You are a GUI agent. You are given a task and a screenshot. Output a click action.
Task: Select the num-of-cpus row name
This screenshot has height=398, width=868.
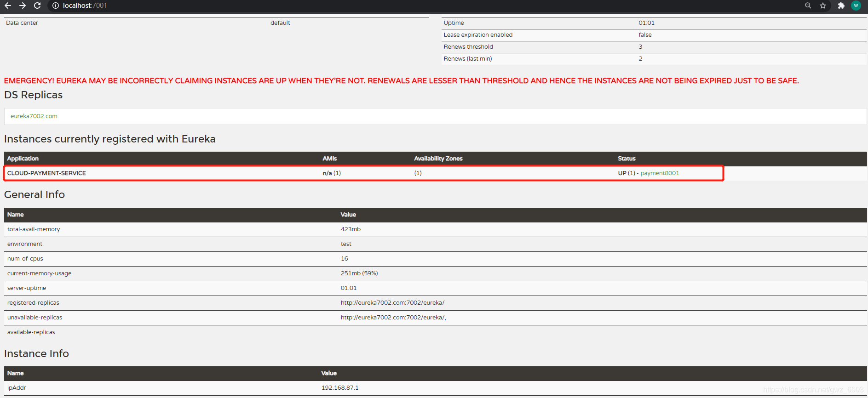(x=25, y=259)
